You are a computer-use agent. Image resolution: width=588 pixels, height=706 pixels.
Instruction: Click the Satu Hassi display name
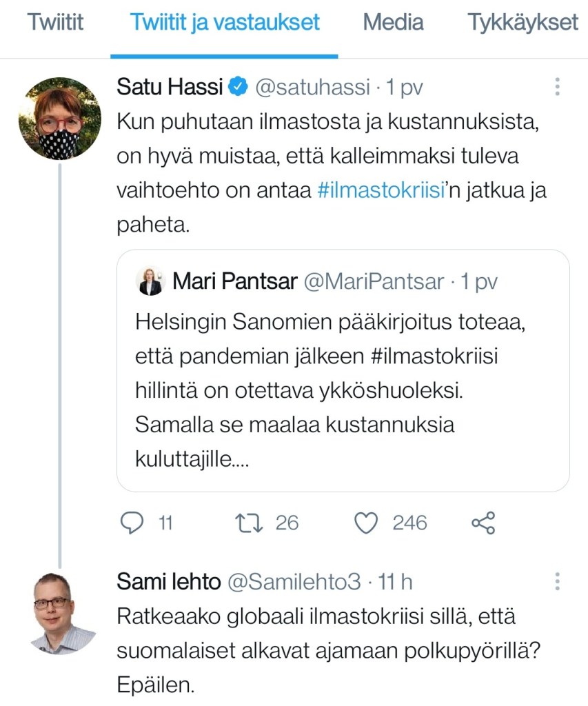pyautogui.click(x=170, y=88)
